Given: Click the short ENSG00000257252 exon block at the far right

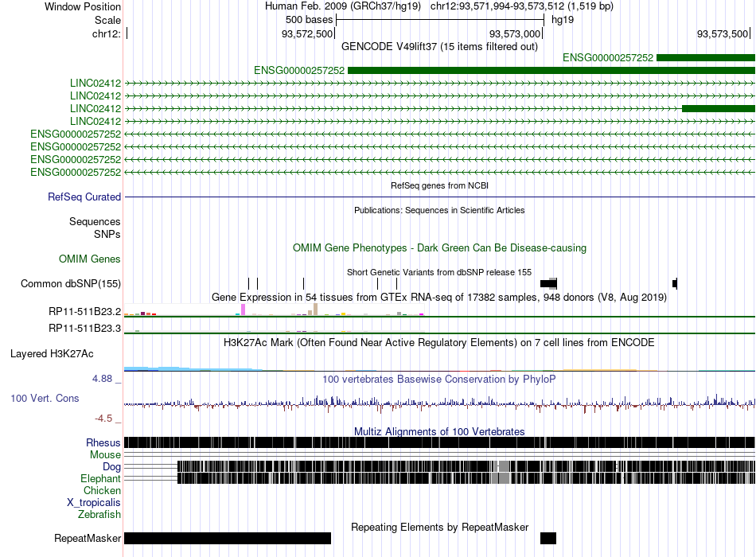Looking at the screenshot, I should click(706, 58).
